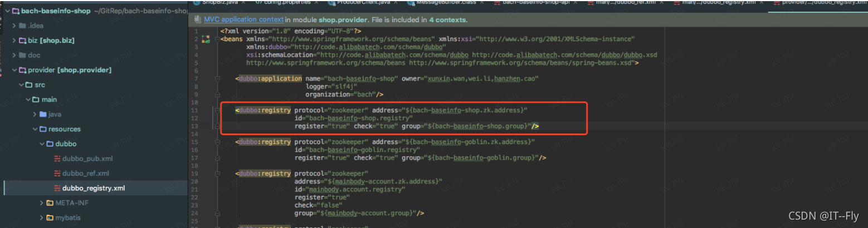Collapse the dubbo folder arrow

click(x=42, y=144)
